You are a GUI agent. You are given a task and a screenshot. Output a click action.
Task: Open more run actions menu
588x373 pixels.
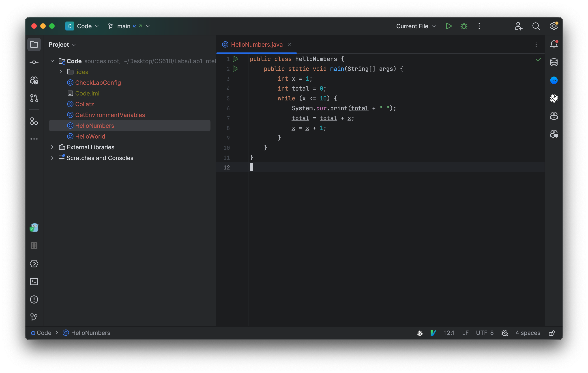tap(479, 26)
